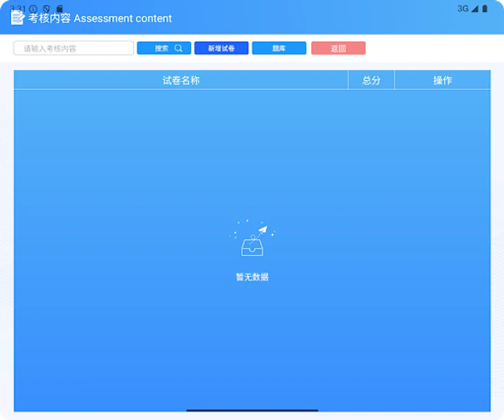504x420 pixels.
Task: Click the magnifier icon inside the search button
Action: click(178, 48)
